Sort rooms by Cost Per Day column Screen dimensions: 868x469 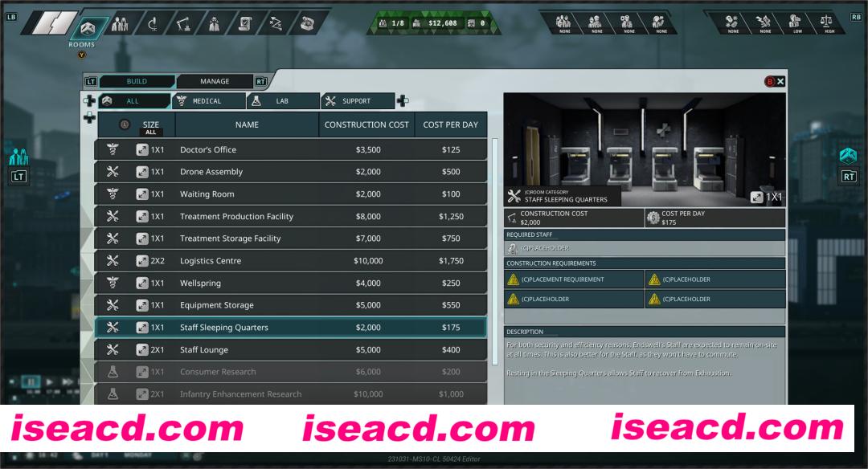pos(450,124)
